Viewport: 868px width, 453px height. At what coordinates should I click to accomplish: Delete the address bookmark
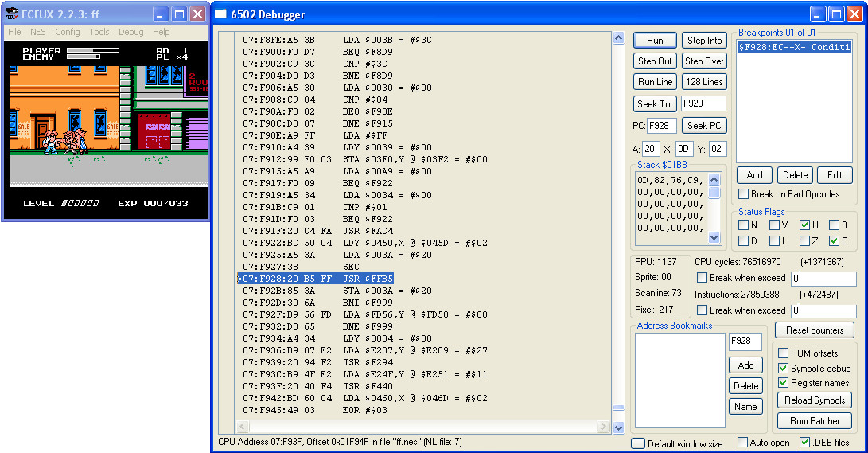pos(745,386)
